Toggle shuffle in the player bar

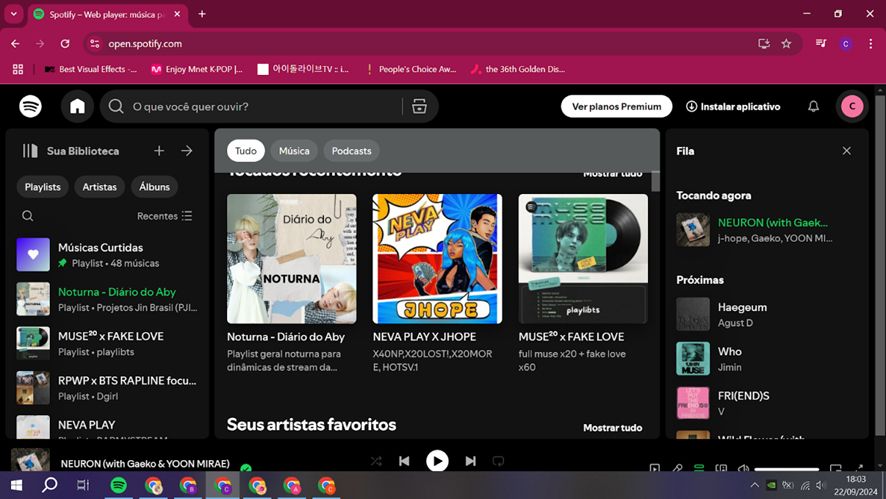[x=376, y=461]
